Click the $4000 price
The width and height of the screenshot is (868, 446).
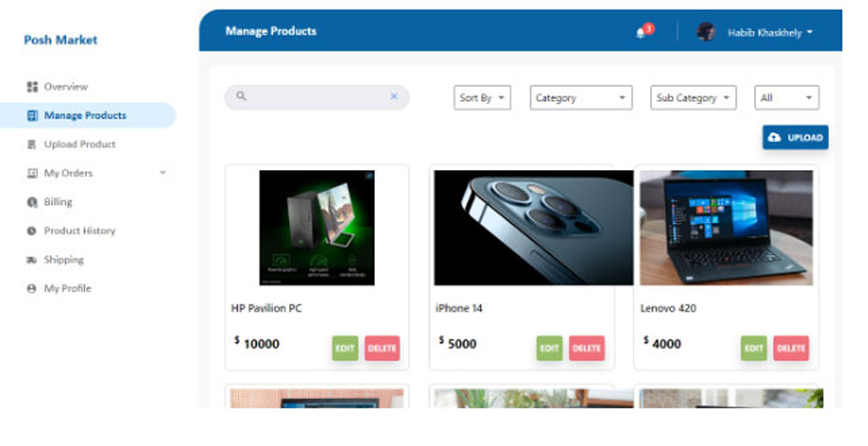pos(662,343)
